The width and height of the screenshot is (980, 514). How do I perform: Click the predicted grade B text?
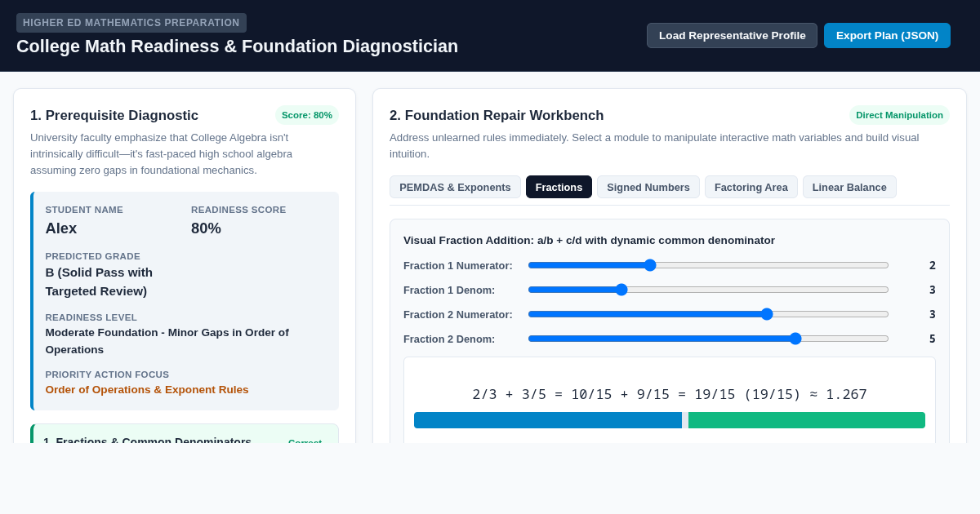99,281
